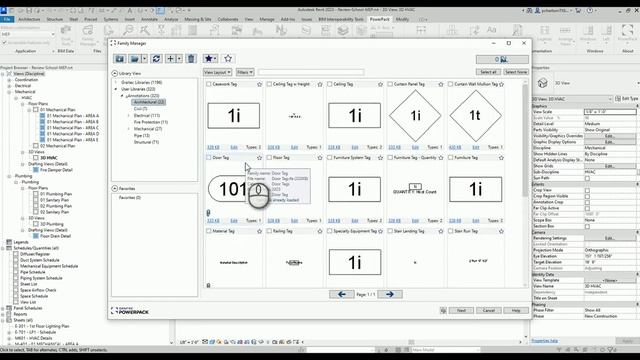Click the star on Curtain Panel Tag card

click(x=441, y=84)
